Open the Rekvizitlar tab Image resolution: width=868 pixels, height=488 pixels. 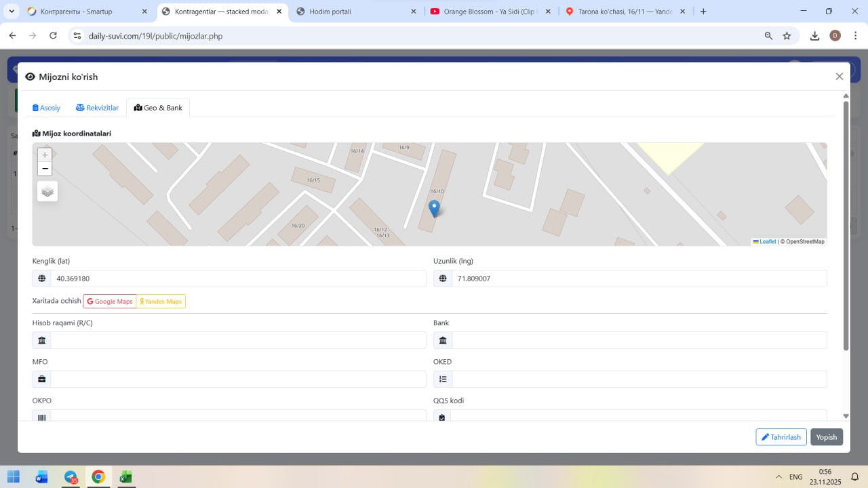(97, 108)
